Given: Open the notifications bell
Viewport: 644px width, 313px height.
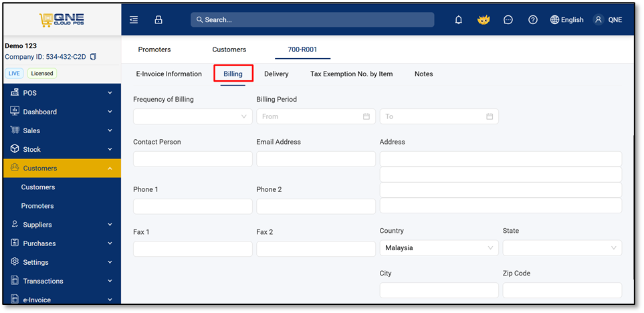Looking at the screenshot, I should point(459,19).
